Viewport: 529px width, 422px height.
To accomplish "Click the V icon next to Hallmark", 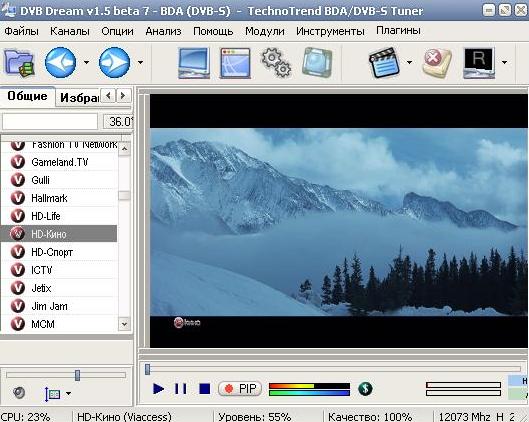I will click(x=18, y=198).
